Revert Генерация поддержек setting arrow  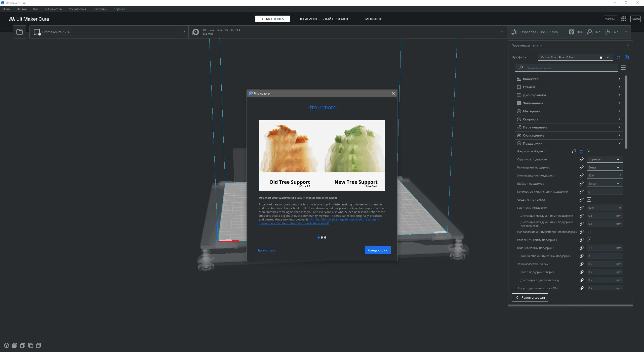click(x=581, y=151)
